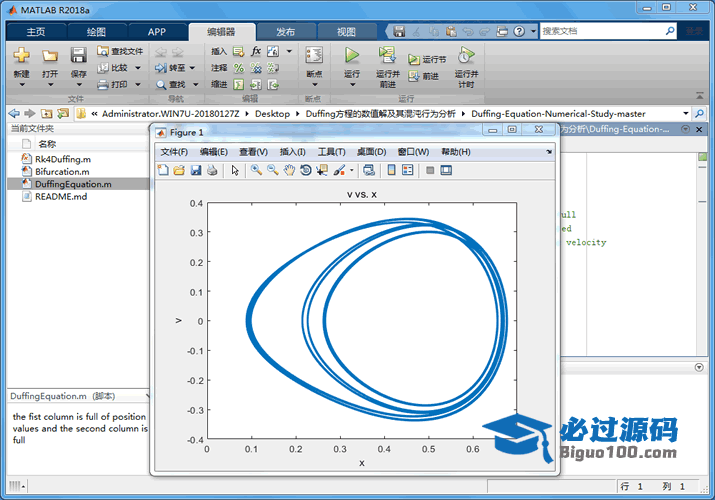Click the fx insert function icon
This screenshot has width=715, height=500.
click(x=256, y=51)
